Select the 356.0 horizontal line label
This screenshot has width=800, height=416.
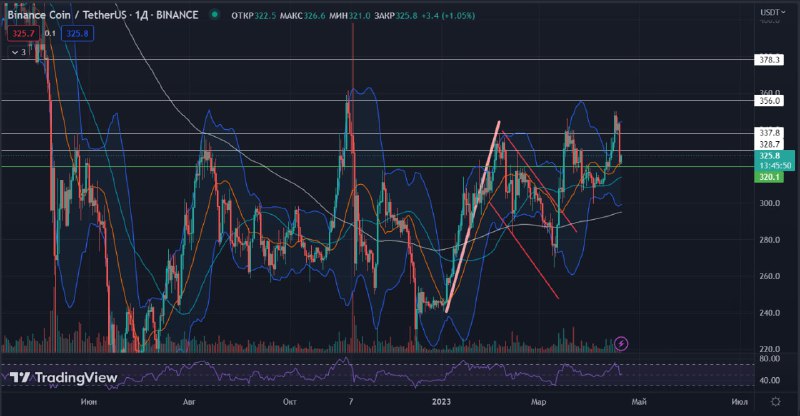click(769, 101)
